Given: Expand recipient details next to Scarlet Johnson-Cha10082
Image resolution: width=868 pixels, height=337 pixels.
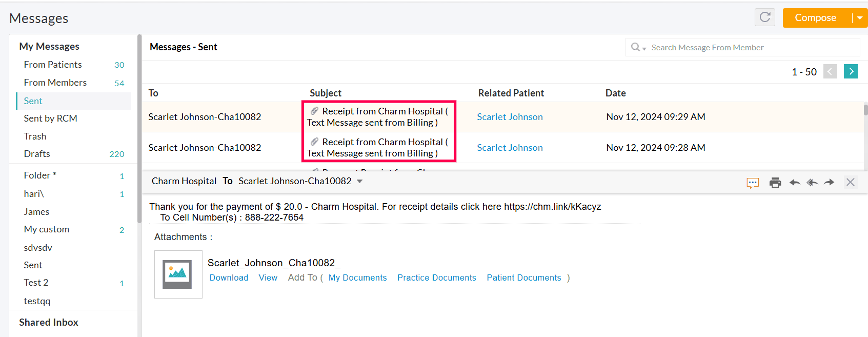Looking at the screenshot, I should pos(359,182).
